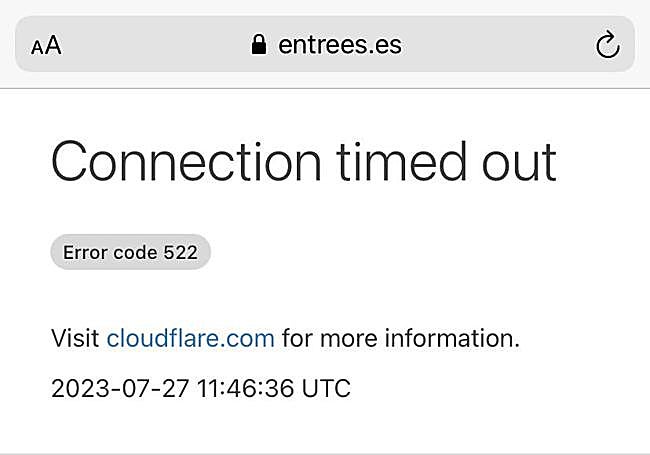650x455 pixels.
Task: Click the number 522 in error badge
Action: [x=180, y=253]
